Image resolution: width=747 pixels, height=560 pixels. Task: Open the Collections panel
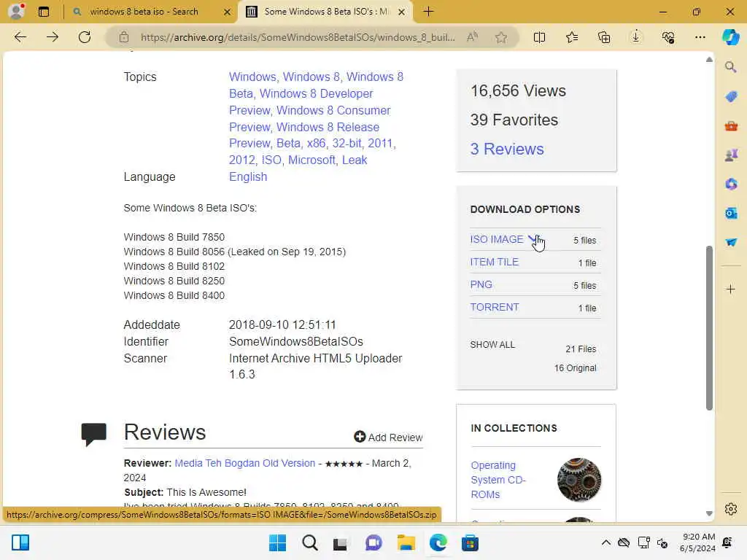603,37
